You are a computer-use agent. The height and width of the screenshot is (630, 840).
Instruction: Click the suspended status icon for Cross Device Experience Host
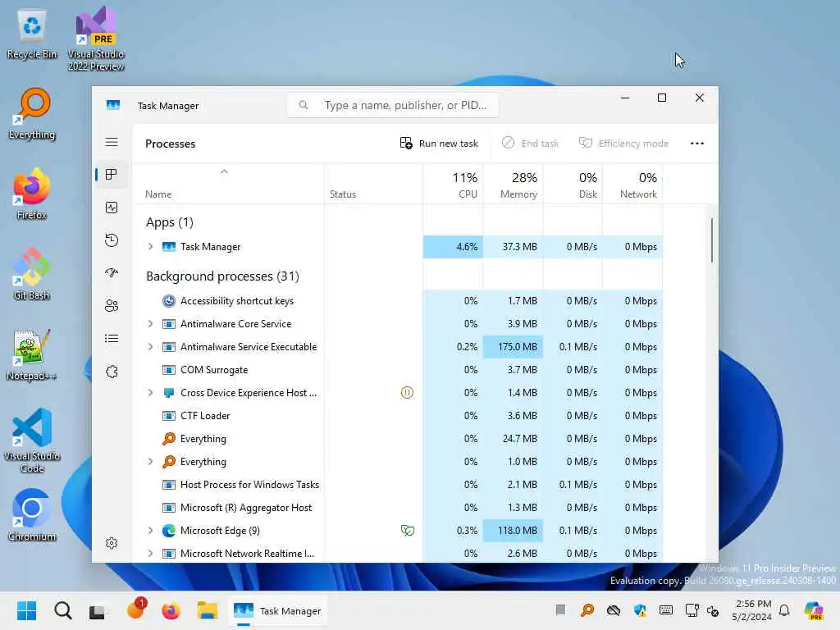(407, 393)
